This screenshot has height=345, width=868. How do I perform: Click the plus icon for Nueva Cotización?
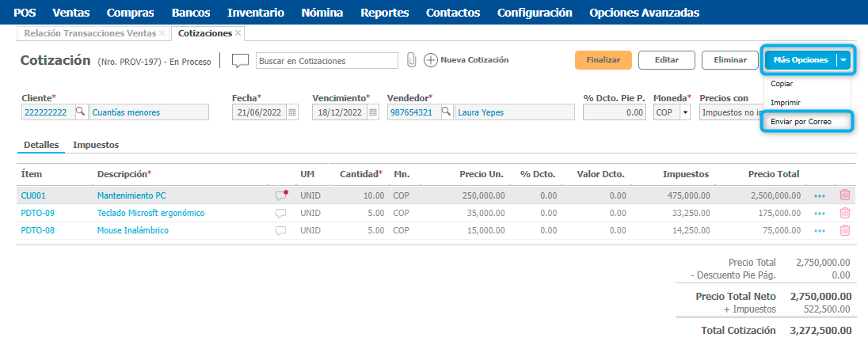[431, 60]
